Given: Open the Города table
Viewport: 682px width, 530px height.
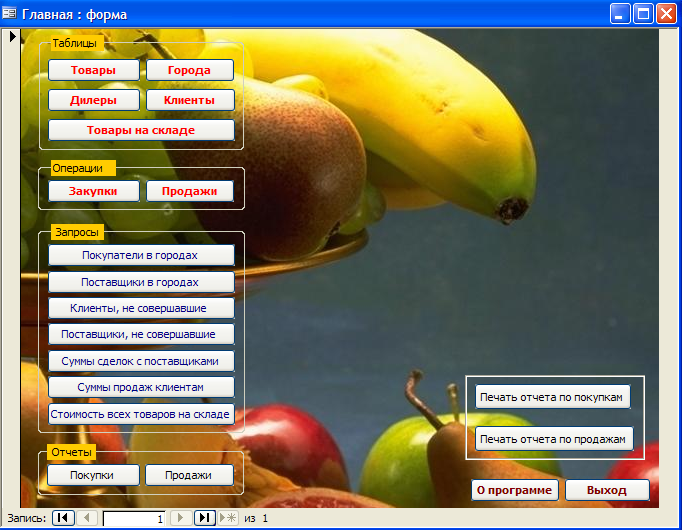Looking at the screenshot, I should [190, 70].
